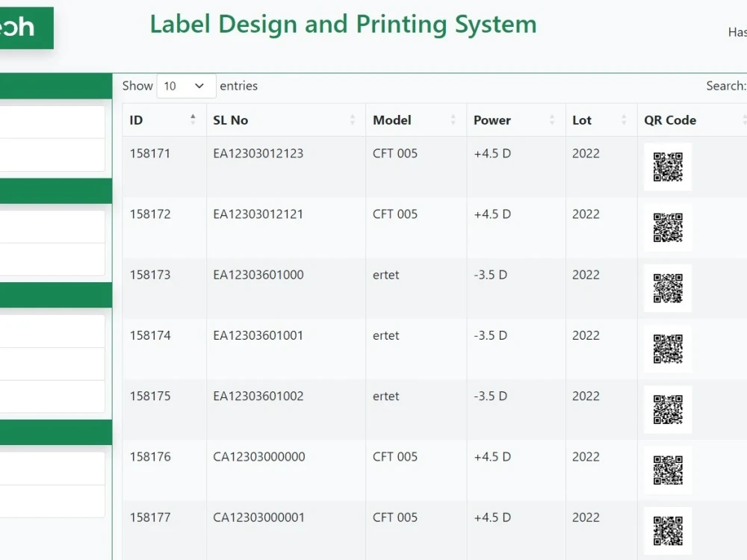The width and height of the screenshot is (747, 560).
Task: Click serial number EA12303012123
Action: (258, 153)
